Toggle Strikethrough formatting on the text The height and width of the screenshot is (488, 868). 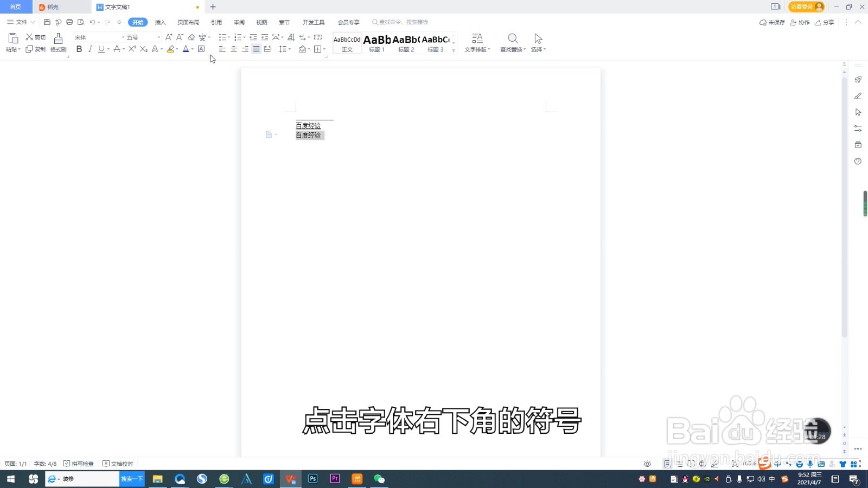click(x=116, y=49)
